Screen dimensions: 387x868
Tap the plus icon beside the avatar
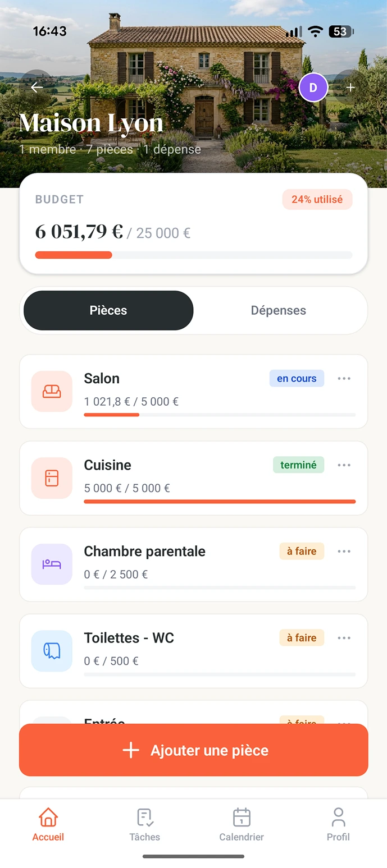click(x=350, y=88)
